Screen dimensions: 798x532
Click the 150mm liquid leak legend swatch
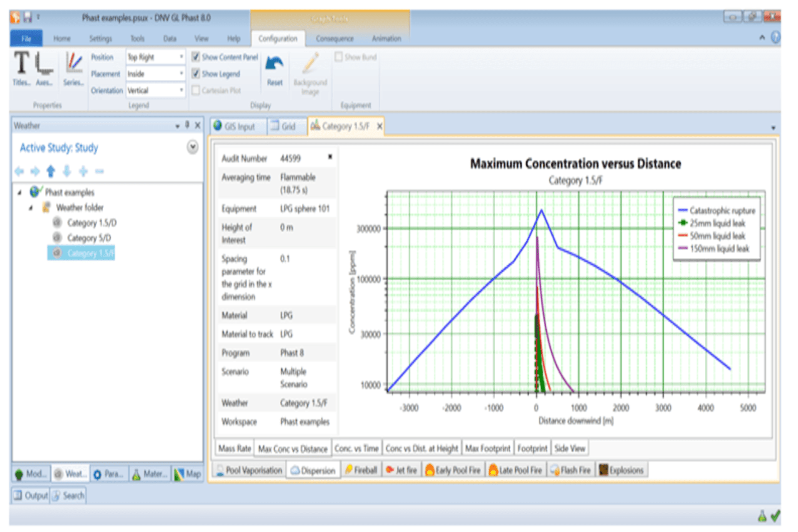[682, 248]
